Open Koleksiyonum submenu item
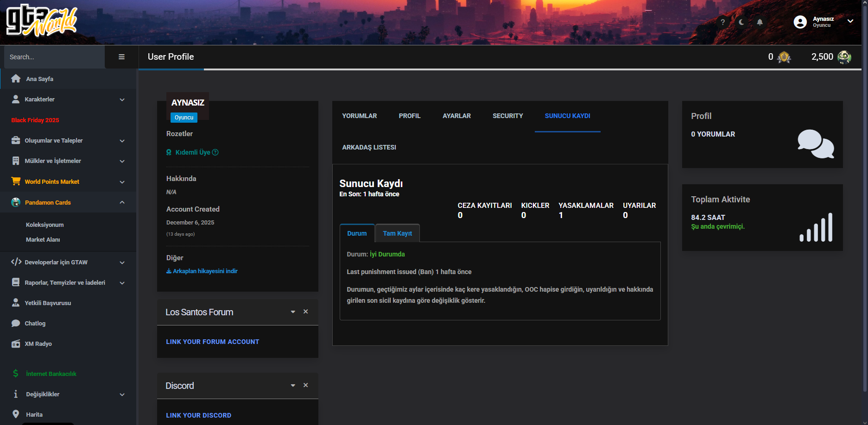 point(45,225)
